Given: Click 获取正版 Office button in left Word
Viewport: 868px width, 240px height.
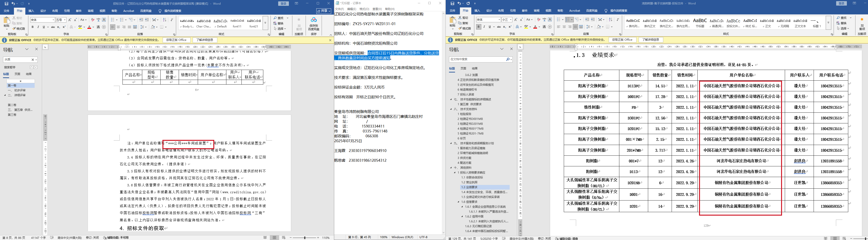Looking at the screenshot, I should pos(177,40).
